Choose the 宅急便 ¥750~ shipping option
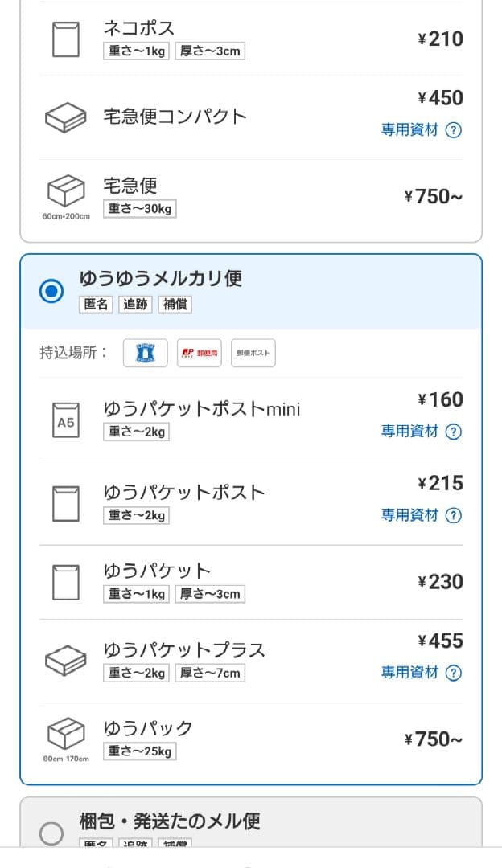Screen dimensions: 502x868 (x=251, y=197)
